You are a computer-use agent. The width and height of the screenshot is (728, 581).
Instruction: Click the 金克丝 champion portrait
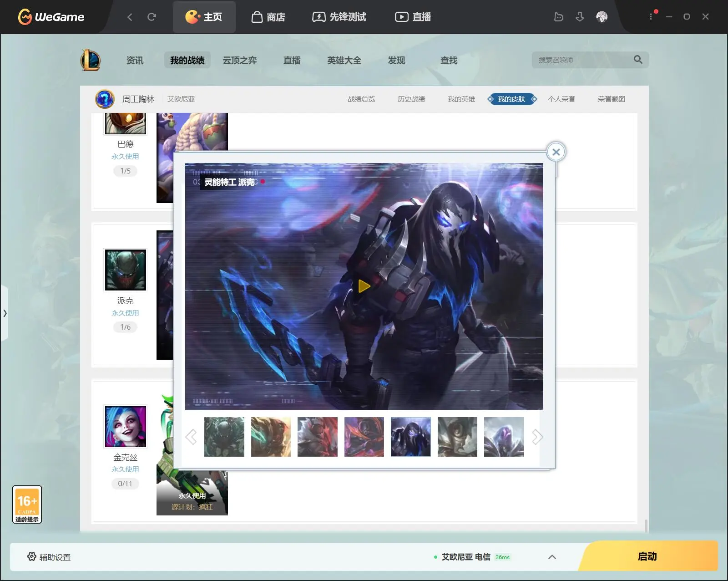[x=126, y=427]
